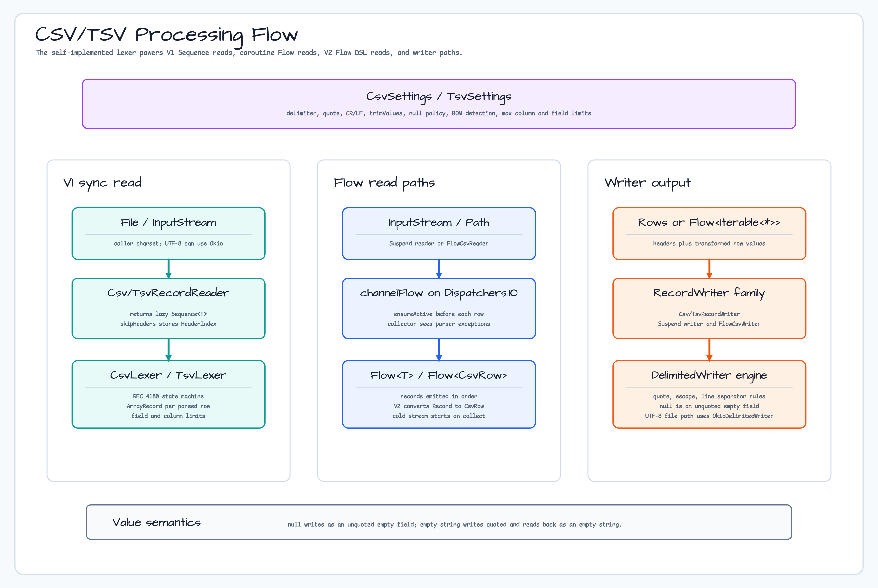Click 'skipHeaders stores HeaderIndex' line
This screenshot has height=588, width=878.
coord(168,324)
